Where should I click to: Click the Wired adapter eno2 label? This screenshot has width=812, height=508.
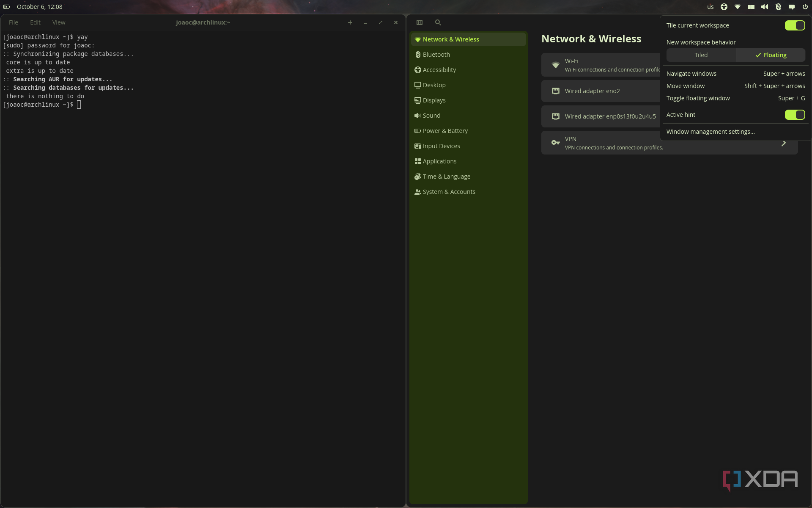click(x=592, y=91)
